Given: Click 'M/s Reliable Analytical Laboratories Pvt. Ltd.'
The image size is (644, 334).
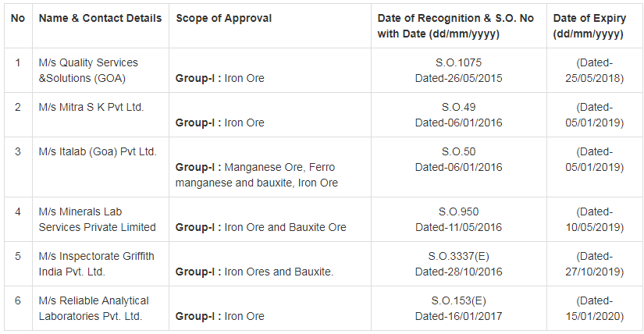Looking at the screenshot, I should 93,308.
